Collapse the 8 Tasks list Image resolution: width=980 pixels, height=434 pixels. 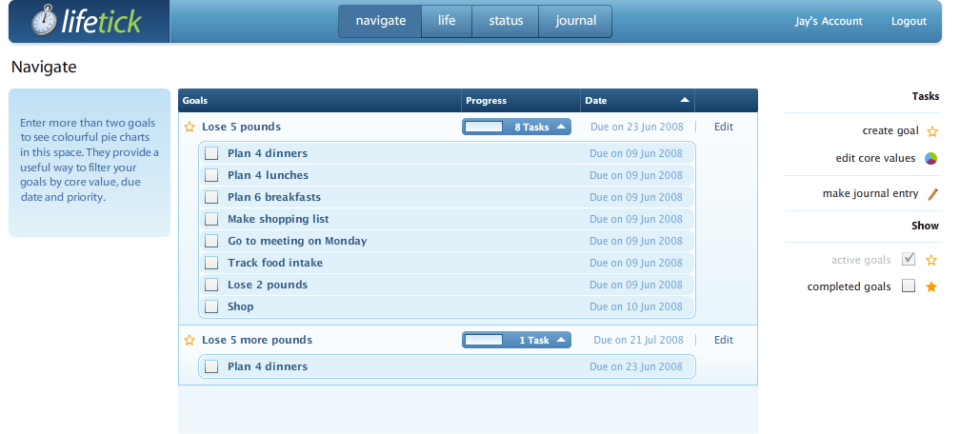[x=561, y=127]
